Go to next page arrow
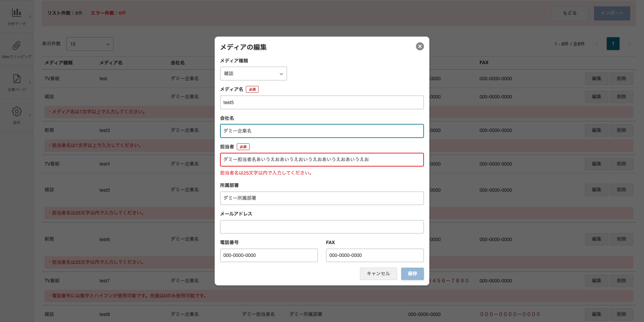The image size is (644, 322). (629, 44)
